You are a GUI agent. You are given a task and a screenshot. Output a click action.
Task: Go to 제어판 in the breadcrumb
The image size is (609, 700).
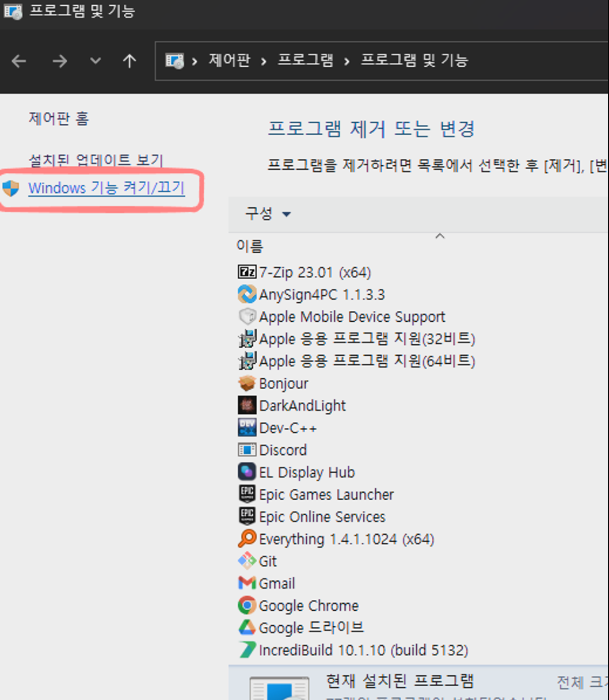pos(229,60)
